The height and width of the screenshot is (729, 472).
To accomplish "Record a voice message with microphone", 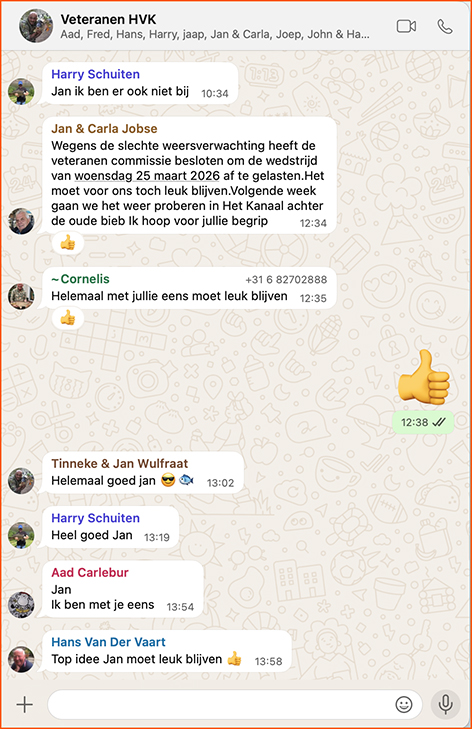I will pyautogui.click(x=445, y=705).
